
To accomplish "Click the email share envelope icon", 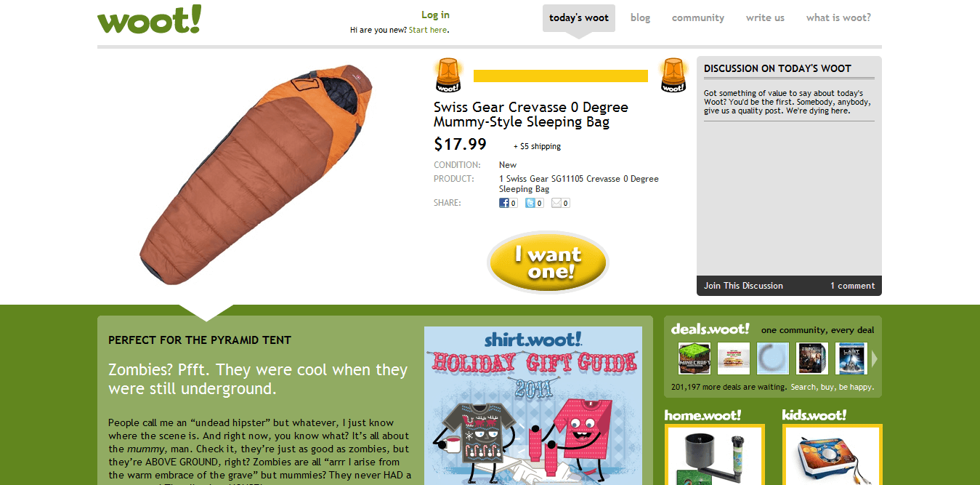I will click(x=556, y=203).
